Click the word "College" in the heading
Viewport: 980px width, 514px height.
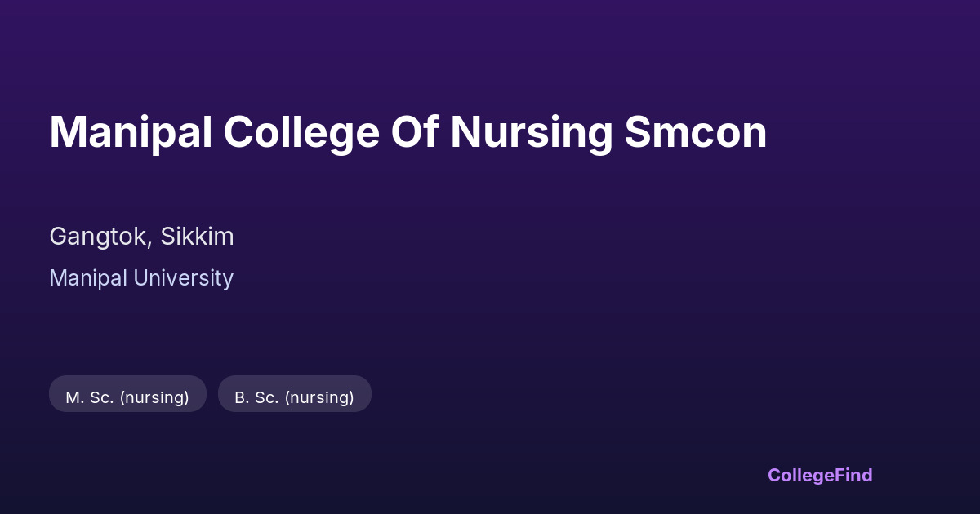(301, 132)
